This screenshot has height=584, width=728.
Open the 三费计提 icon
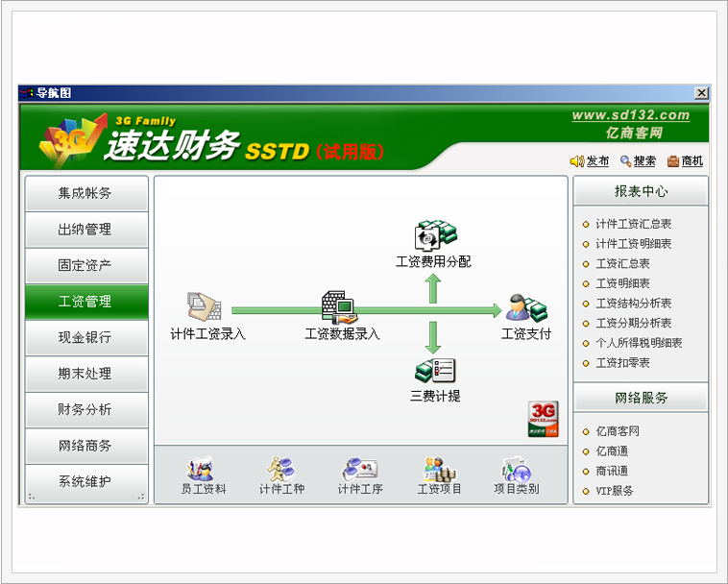click(435, 371)
